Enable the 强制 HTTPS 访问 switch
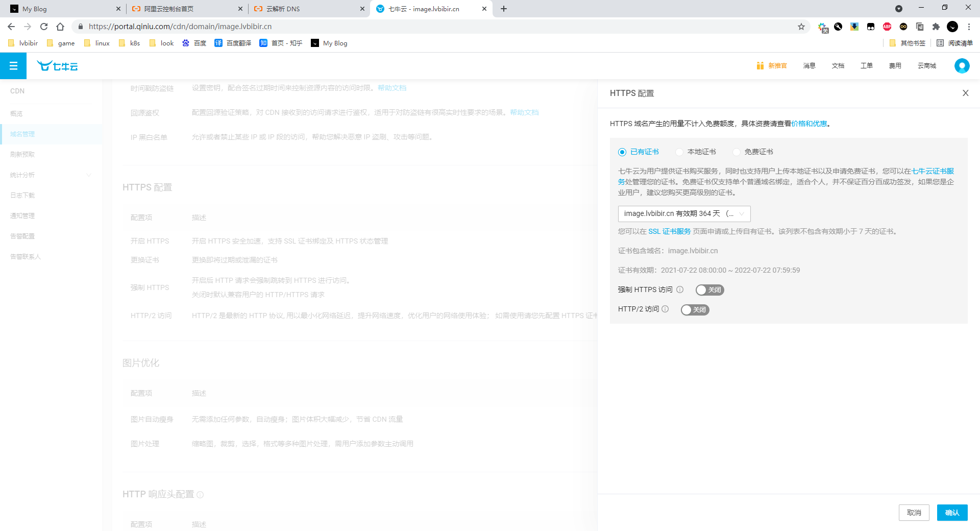This screenshot has height=531, width=980. point(709,290)
